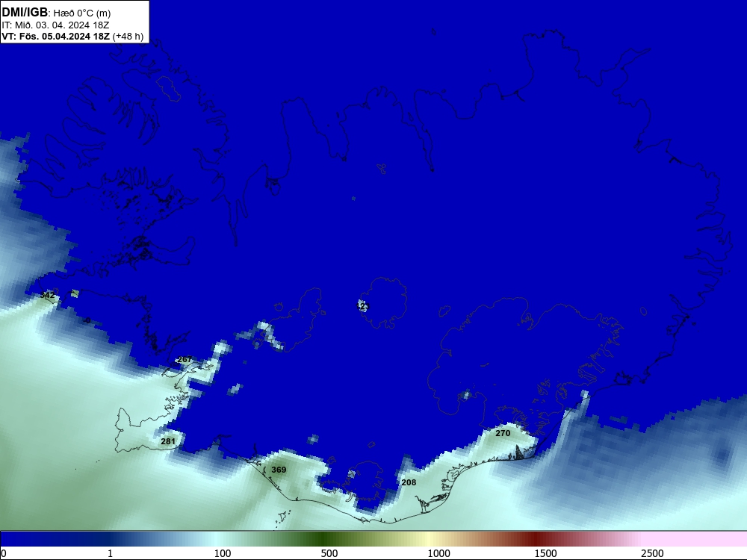Click the legend label 100
This screenshot has width=747, height=560.
point(223,553)
